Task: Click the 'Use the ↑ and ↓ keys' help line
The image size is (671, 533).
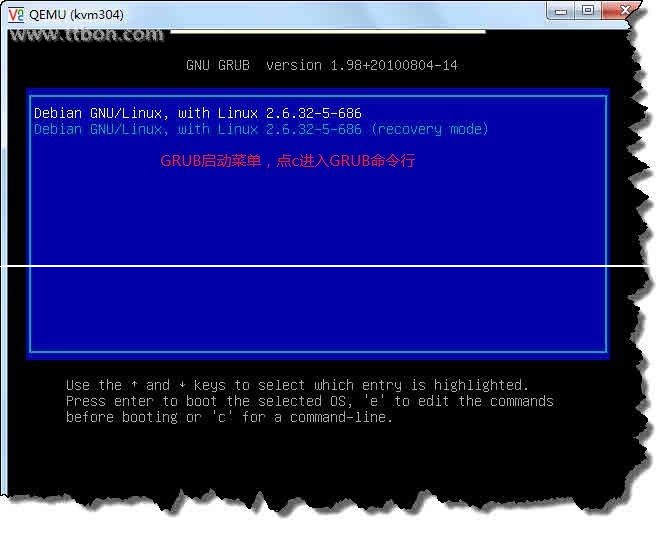Action: point(297,385)
